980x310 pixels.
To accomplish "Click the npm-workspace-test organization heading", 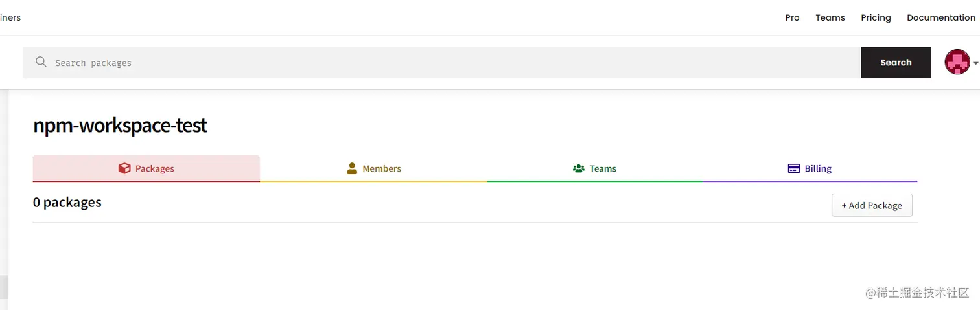I will click(121, 125).
